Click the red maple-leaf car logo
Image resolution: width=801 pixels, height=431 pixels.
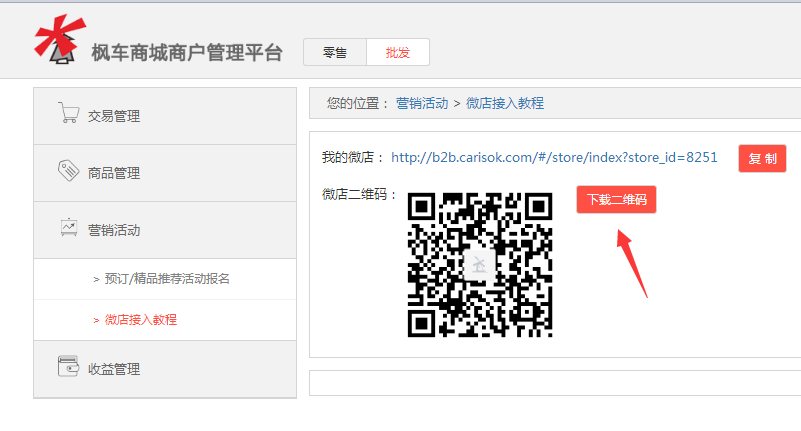pyautogui.click(x=59, y=39)
